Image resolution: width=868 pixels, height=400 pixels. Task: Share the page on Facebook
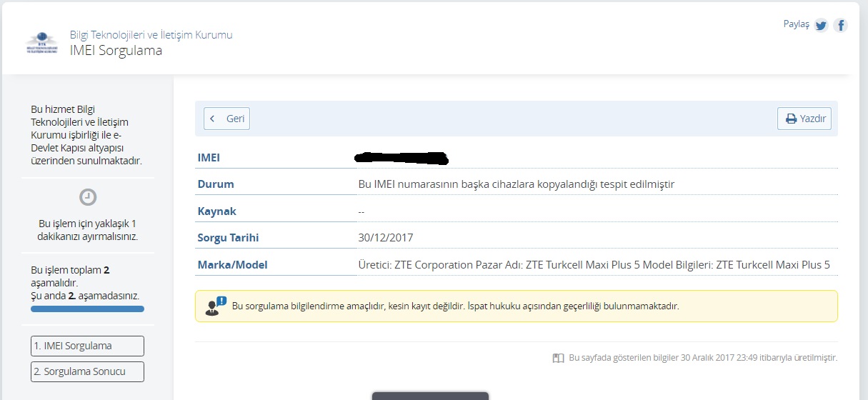[x=840, y=26]
